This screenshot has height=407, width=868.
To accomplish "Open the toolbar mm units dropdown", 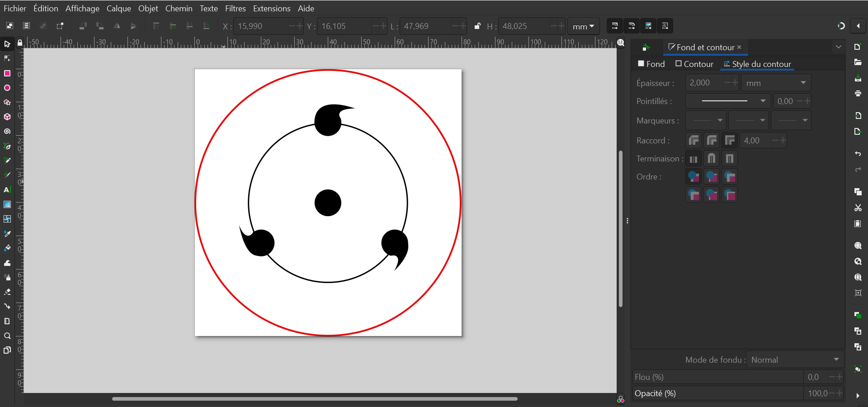I will click(584, 26).
